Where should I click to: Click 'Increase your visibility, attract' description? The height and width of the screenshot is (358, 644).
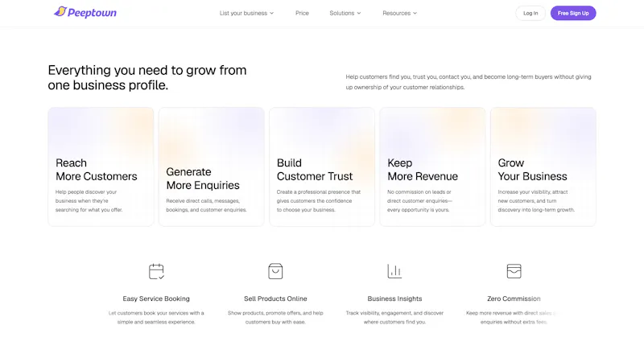click(536, 201)
